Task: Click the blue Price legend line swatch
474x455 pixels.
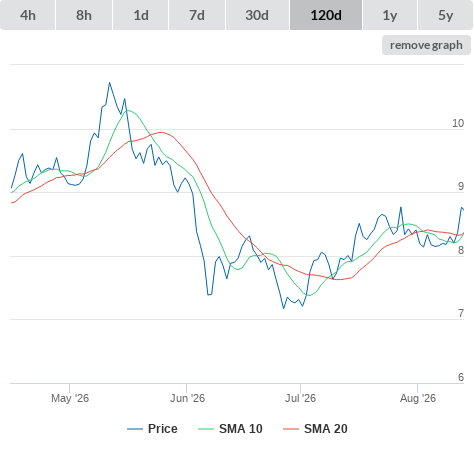Action: point(135,429)
